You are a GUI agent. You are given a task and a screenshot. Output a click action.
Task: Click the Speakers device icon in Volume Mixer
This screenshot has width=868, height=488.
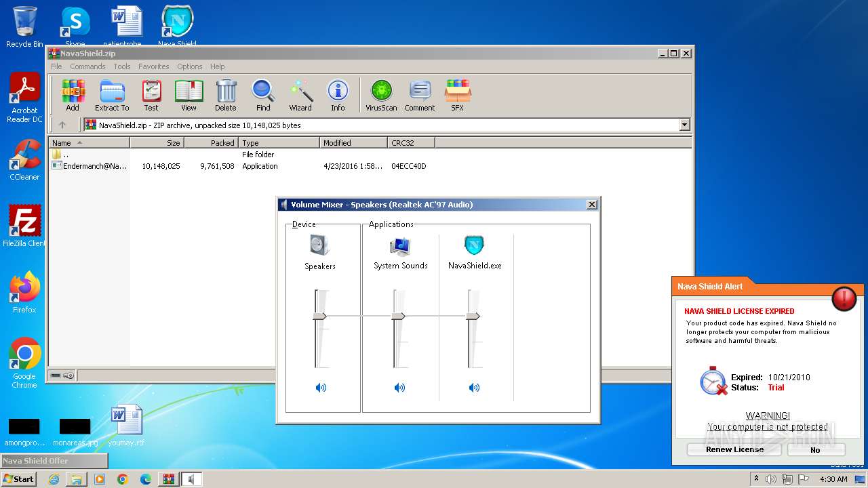pyautogui.click(x=319, y=245)
